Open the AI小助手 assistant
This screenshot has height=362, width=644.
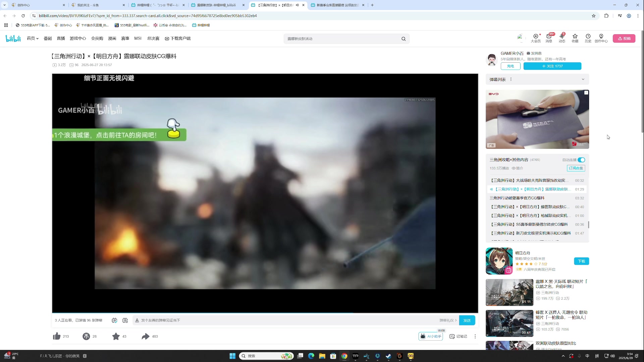click(x=431, y=336)
